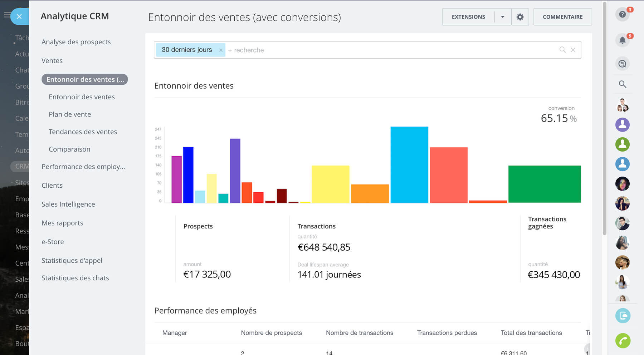Screen dimensions: 644x355
Task: Open 'Statistiques des chats' report
Action: [75, 278]
